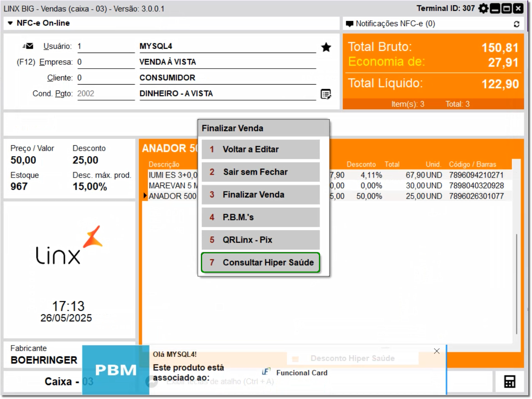Click the BOEHRINGER manufacturer name
The width and height of the screenshot is (532, 399).
pos(44,360)
